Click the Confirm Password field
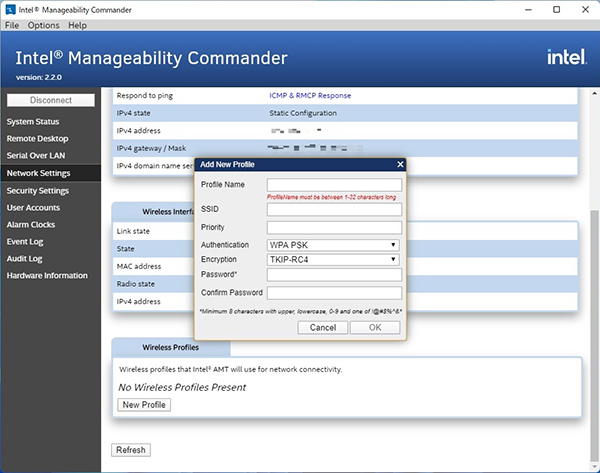The width and height of the screenshot is (600, 473). click(x=334, y=293)
